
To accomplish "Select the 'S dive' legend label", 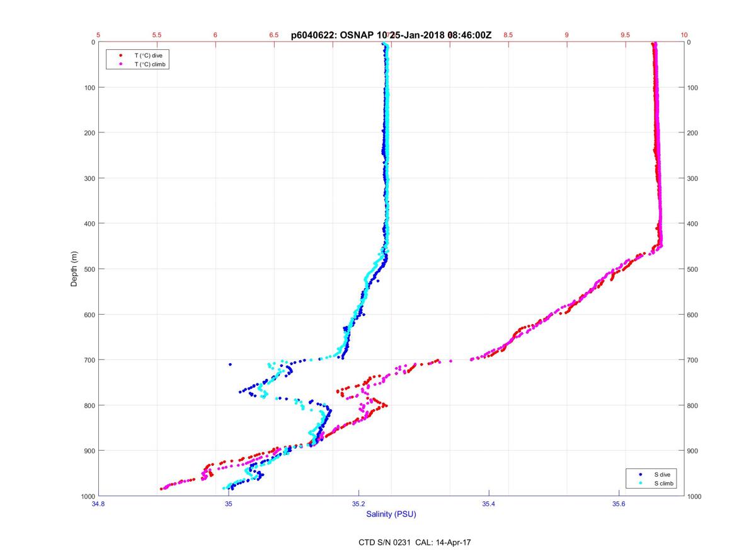I will click(663, 474).
